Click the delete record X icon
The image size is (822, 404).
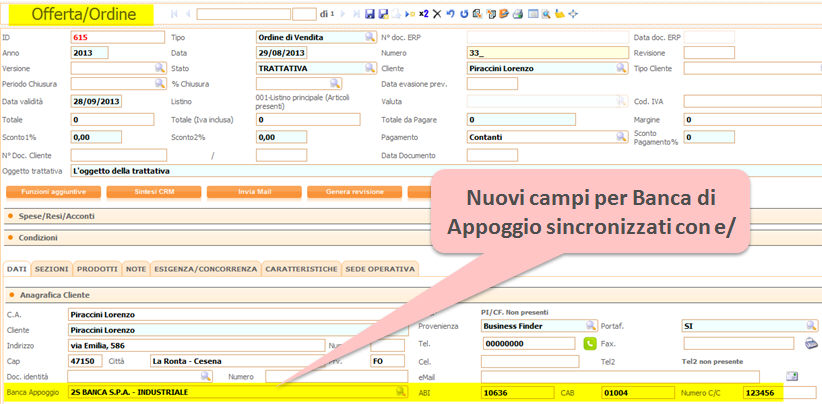(436, 15)
